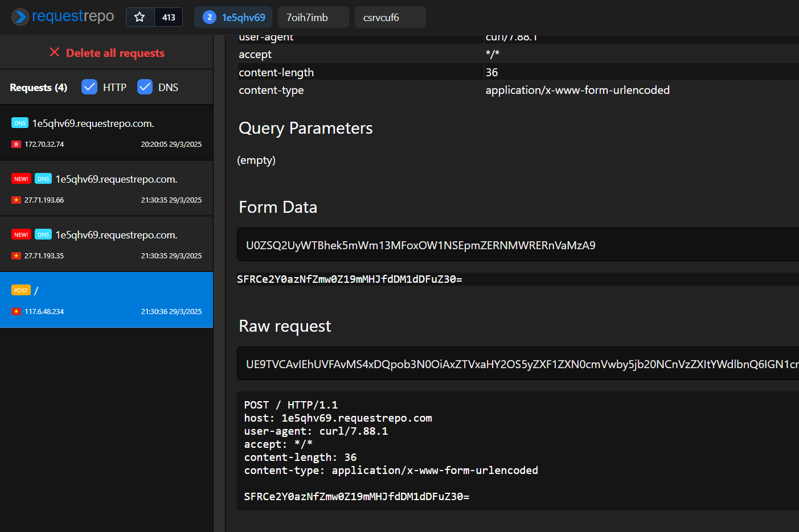Click the 413 stars count badge

[x=169, y=18]
